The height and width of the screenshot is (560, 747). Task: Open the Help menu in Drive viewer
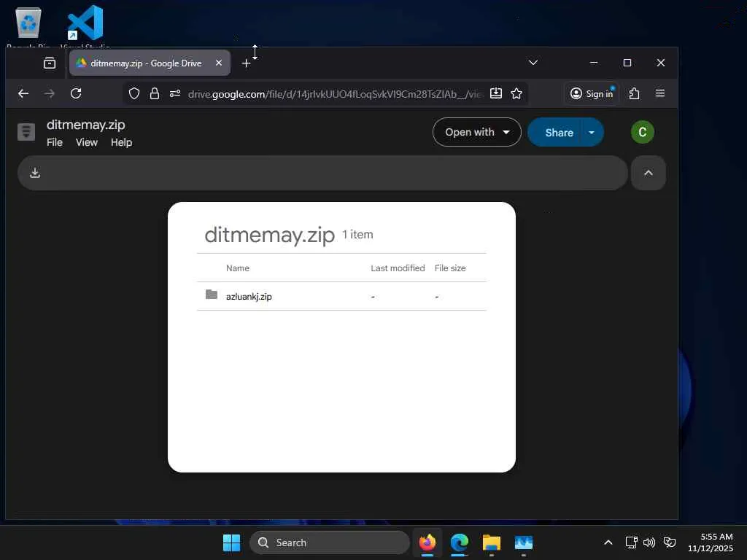[x=122, y=142]
